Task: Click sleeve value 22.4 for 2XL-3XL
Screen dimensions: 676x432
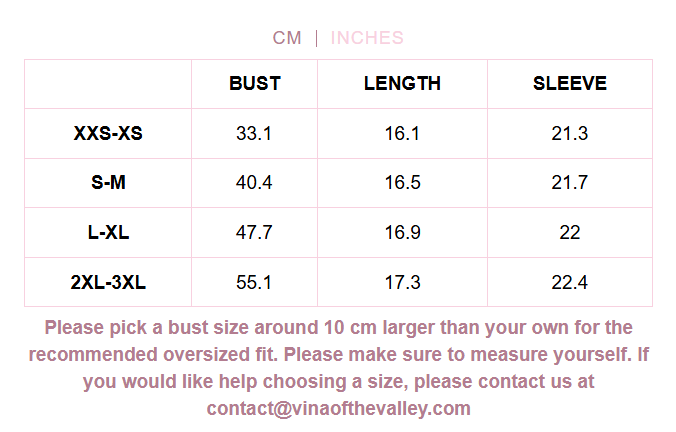Action: (x=569, y=283)
